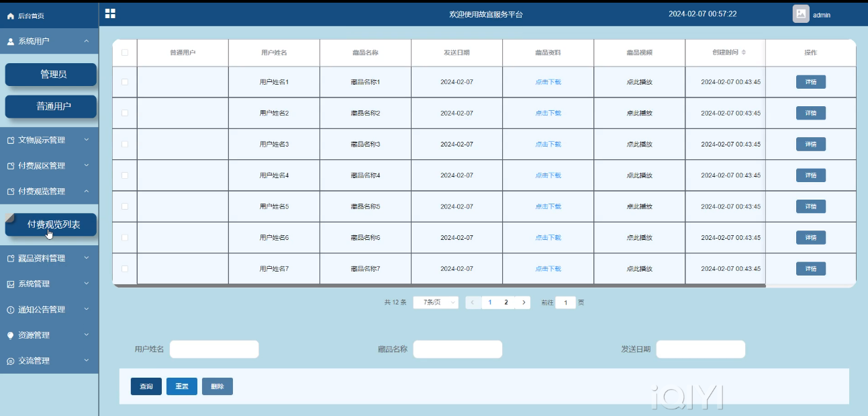Click the admin username text
This screenshot has width=868, height=416.
pos(822,15)
